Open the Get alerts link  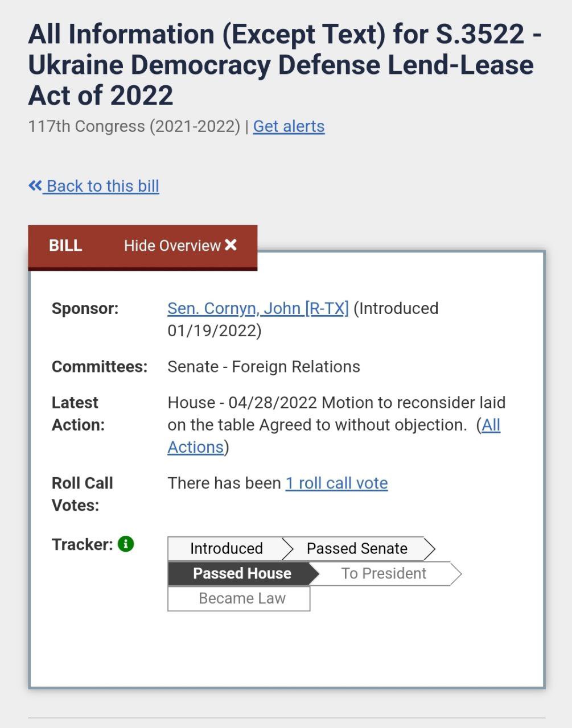[x=289, y=126]
